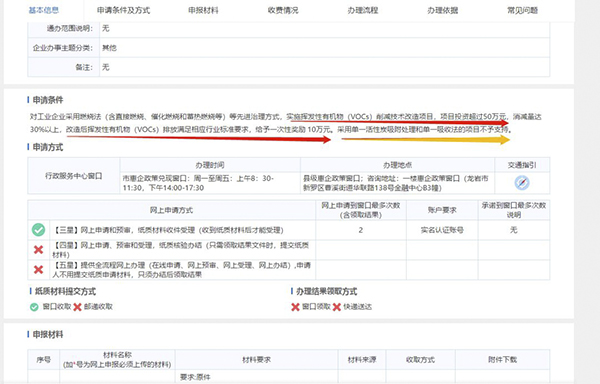Switch to the 申请条件及方式 tab
600x384 pixels.
[124, 10]
